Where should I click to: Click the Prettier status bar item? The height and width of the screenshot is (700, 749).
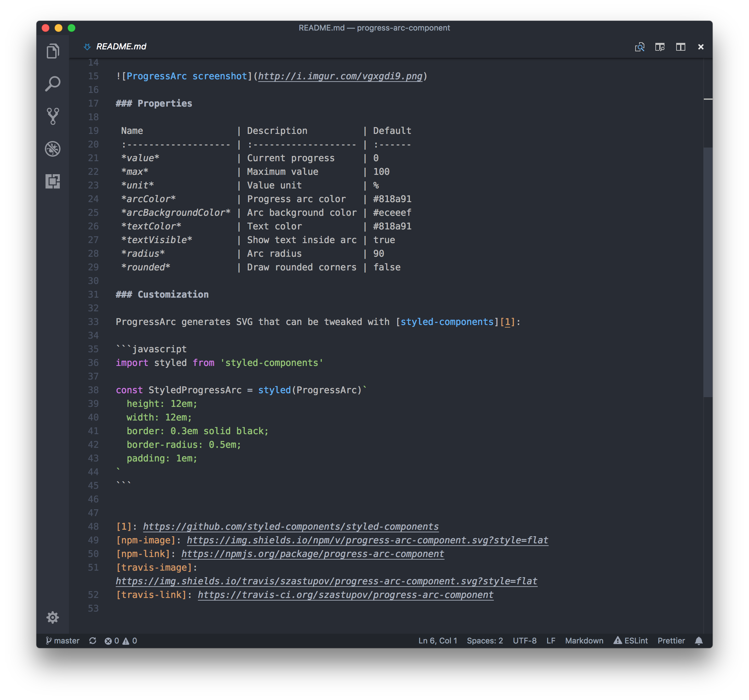(671, 641)
